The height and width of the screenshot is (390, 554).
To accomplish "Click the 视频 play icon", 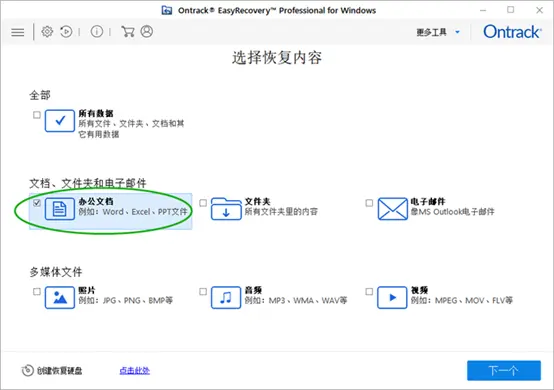I will 392,297.
